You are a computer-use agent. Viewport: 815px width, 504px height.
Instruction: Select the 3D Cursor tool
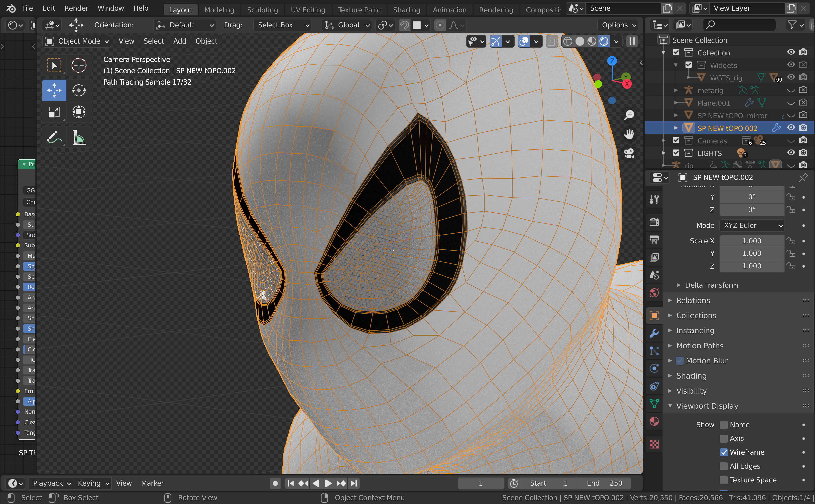(x=79, y=65)
